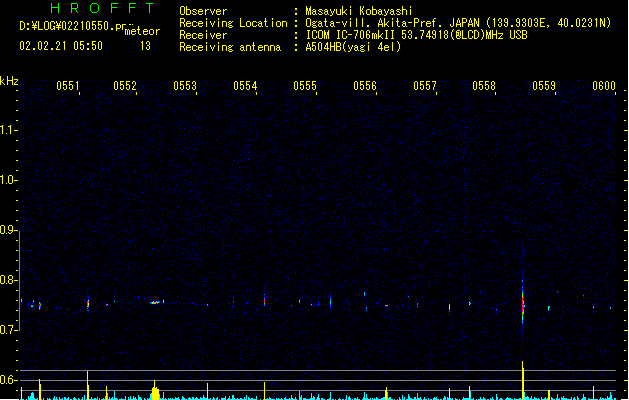Click the Observer field label
Image resolution: width=629 pixels, height=400 pixels.
click(x=203, y=11)
